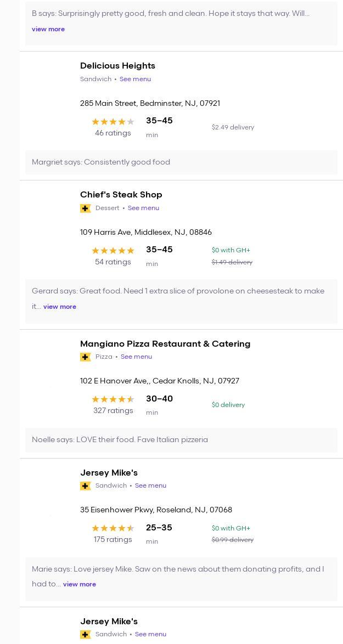Click Noelle's review for Mangiano Pizza
The image size is (343, 644).
click(x=120, y=440)
